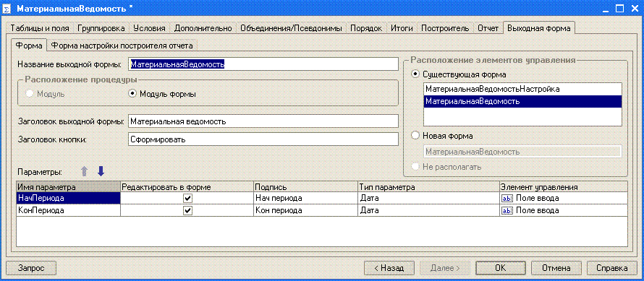The image size is (644, 281).
Task: Click the Заголовок кнопки input field
Action: click(x=263, y=139)
